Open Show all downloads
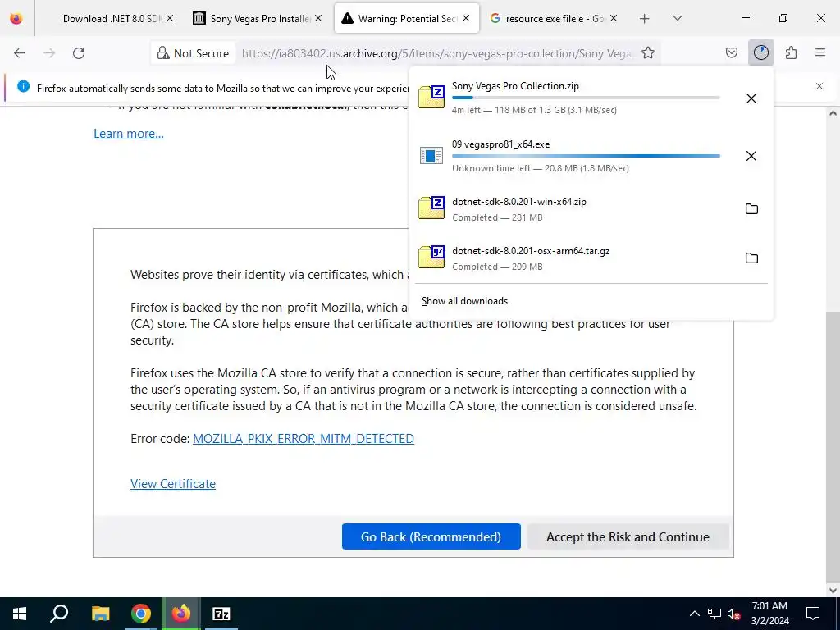 tap(464, 301)
